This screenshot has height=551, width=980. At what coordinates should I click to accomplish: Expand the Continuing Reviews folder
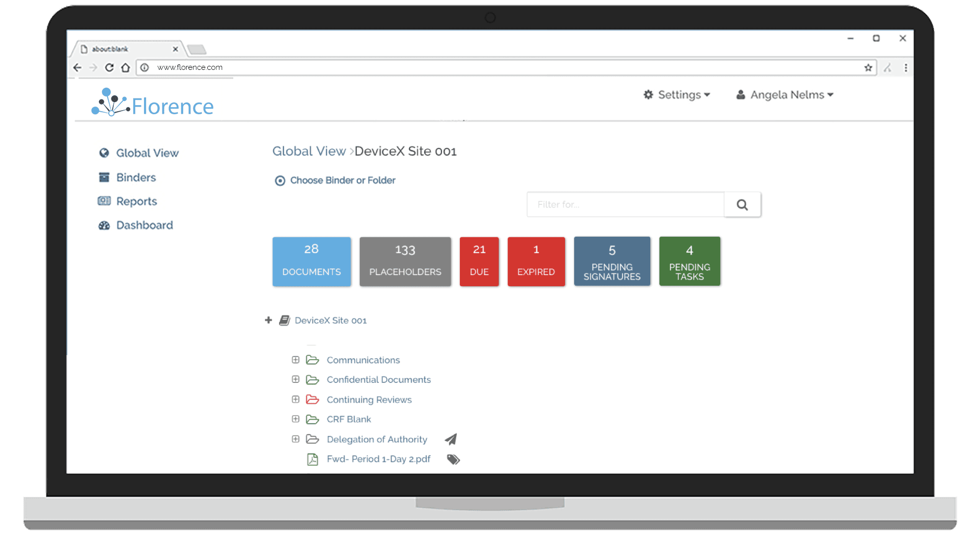[x=296, y=399]
